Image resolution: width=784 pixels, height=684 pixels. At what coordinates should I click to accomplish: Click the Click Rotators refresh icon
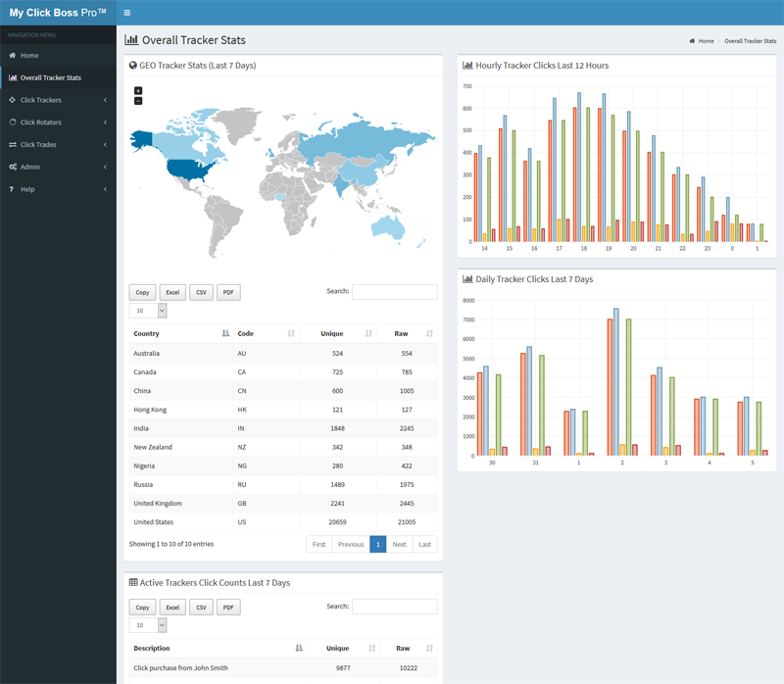coord(13,122)
